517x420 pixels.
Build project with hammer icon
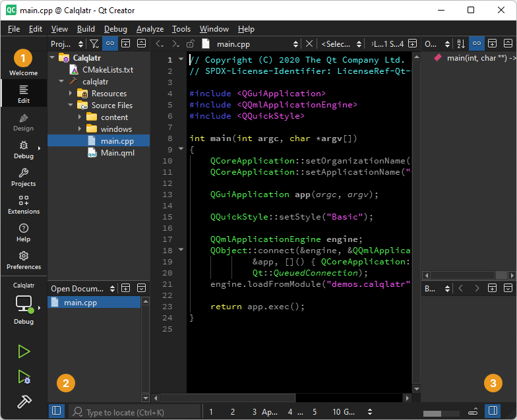(x=24, y=402)
